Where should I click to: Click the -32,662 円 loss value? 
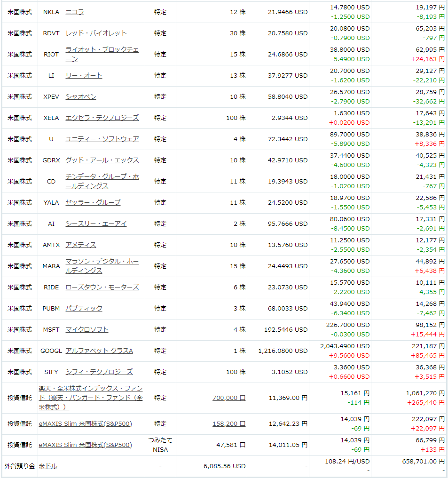click(x=429, y=102)
